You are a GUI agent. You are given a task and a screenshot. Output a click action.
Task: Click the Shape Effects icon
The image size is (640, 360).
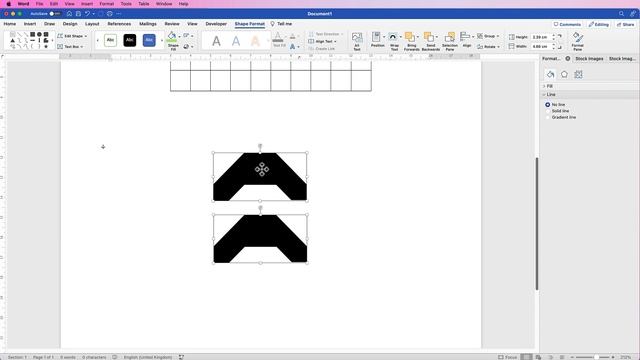[187, 47]
